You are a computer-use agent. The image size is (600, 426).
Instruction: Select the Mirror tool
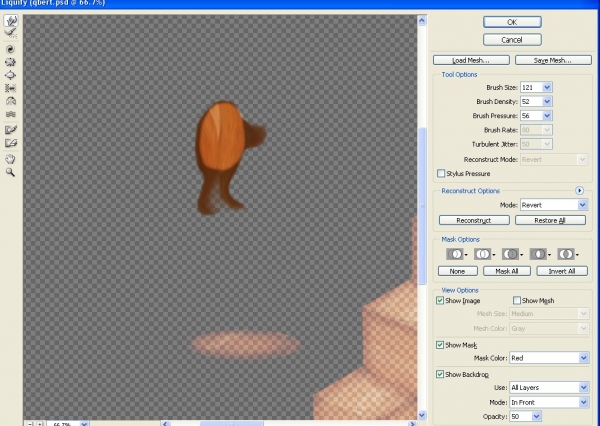(11, 101)
